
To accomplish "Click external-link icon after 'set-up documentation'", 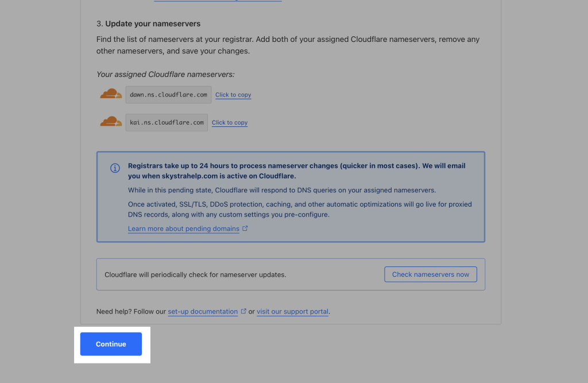I will coord(243,311).
